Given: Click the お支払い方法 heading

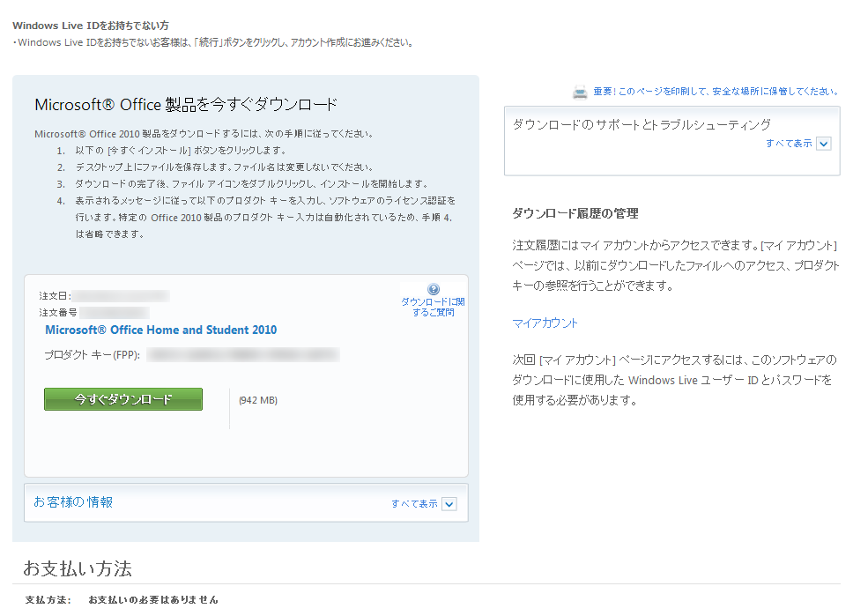Looking at the screenshot, I should (78, 568).
